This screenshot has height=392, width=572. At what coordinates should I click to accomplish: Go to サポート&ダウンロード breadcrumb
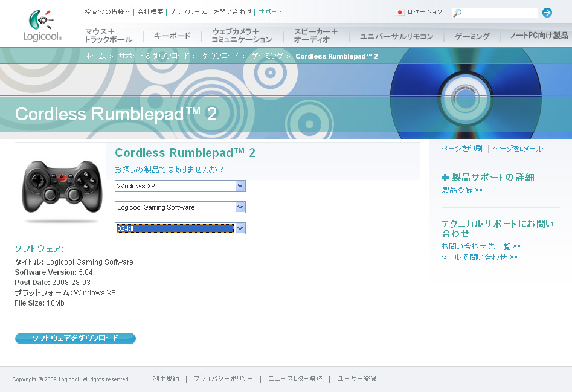tap(154, 56)
